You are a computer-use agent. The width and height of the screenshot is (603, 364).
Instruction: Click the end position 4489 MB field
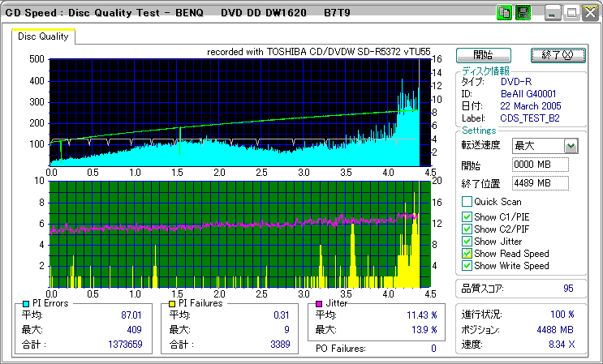click(x=540, y=182)
